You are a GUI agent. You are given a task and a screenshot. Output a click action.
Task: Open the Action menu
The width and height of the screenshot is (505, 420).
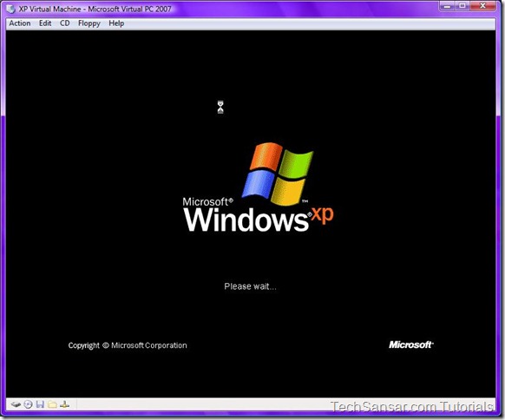(20, 23)
